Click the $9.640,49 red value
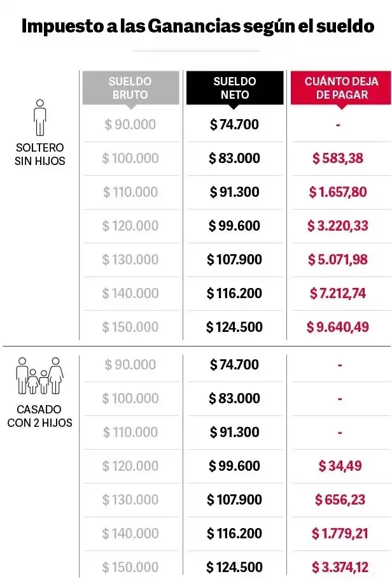 (337, 327)
